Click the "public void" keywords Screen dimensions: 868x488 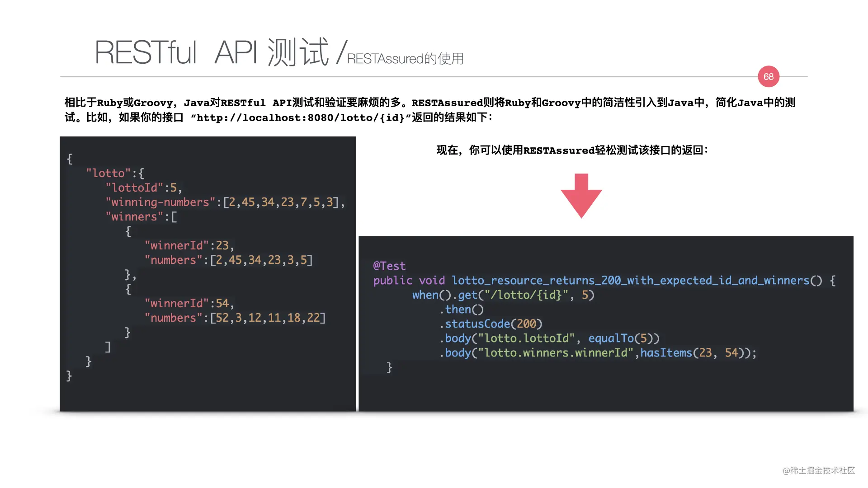tap(409, 280)
